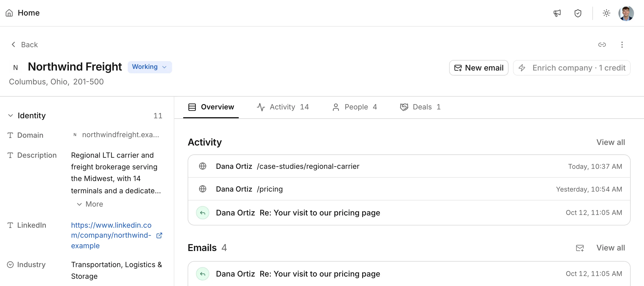Open the announcements megaphone icon
The image size is (644, 286).
tap(557, 13)
